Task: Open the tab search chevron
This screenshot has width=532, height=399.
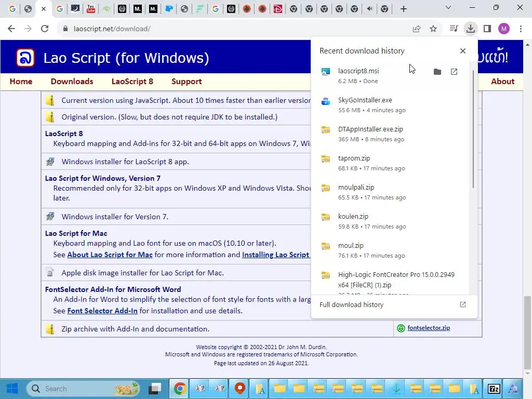Action: [448, 7]
